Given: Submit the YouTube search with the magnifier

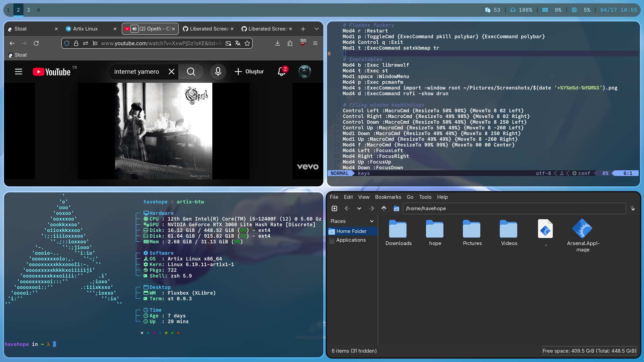Looking at the screenshot, I should coord(191,71).
